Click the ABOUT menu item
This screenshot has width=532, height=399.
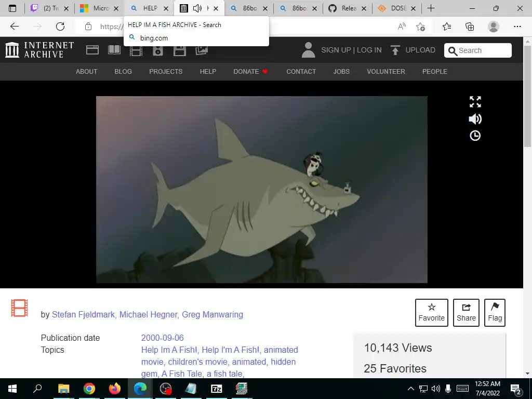[x=87, y=72]
